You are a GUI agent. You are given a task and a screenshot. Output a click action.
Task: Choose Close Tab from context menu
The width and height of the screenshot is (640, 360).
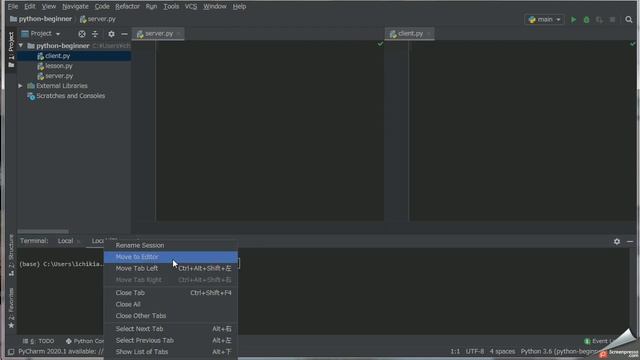171,293
